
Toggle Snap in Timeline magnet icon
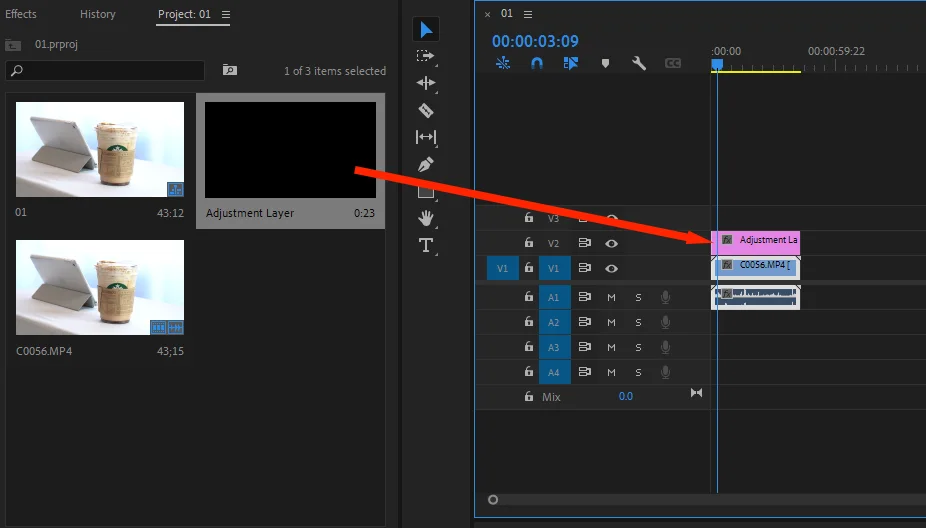pos(537,63)
